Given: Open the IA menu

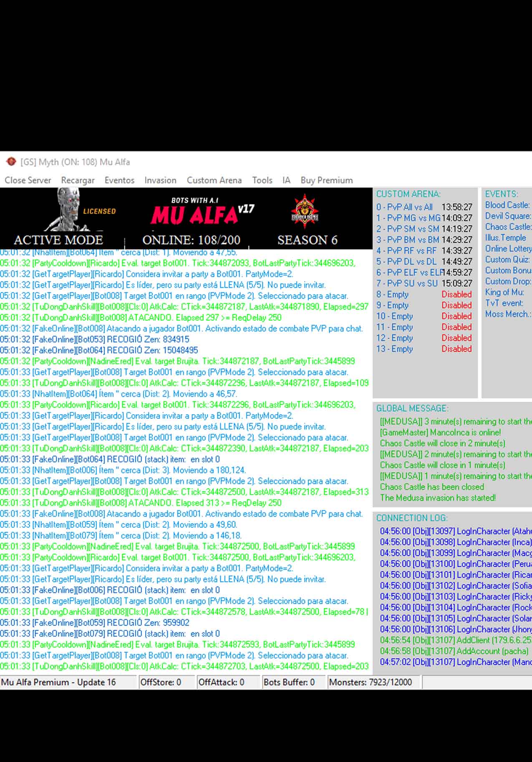Looking at the screenshot, I should pos(286,180).
